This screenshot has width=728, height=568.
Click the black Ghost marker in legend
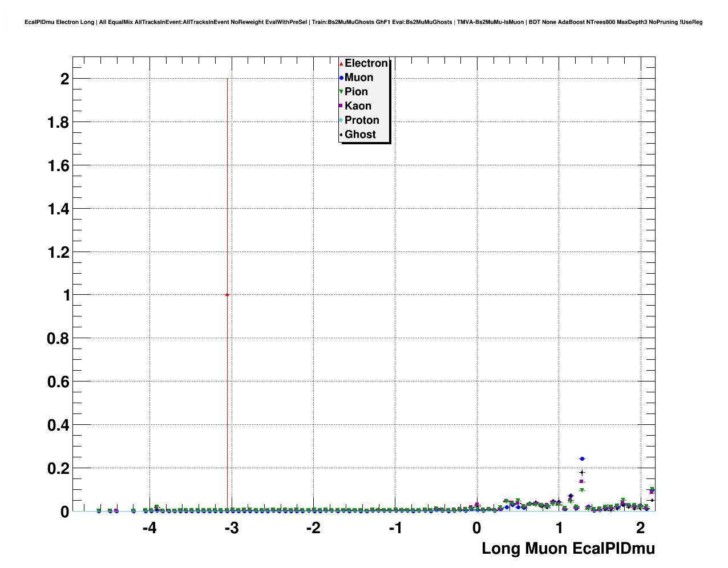[341, 135]
